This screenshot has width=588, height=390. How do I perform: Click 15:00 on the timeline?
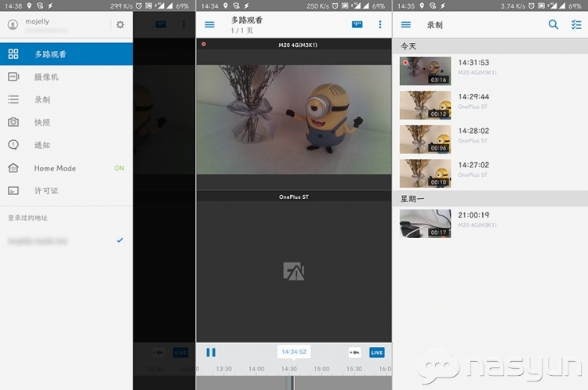click(321, 369)
